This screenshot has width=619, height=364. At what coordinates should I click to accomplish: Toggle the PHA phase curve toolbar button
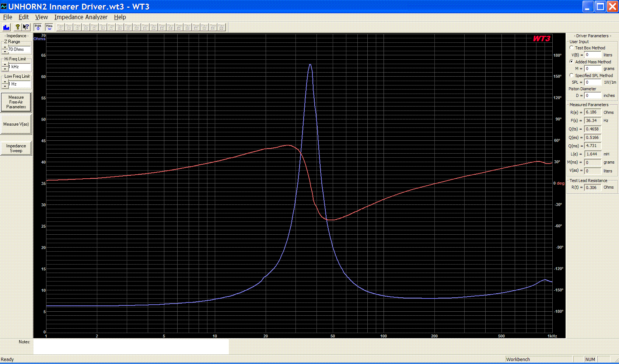pyautogui.click(x=38, y=27)
